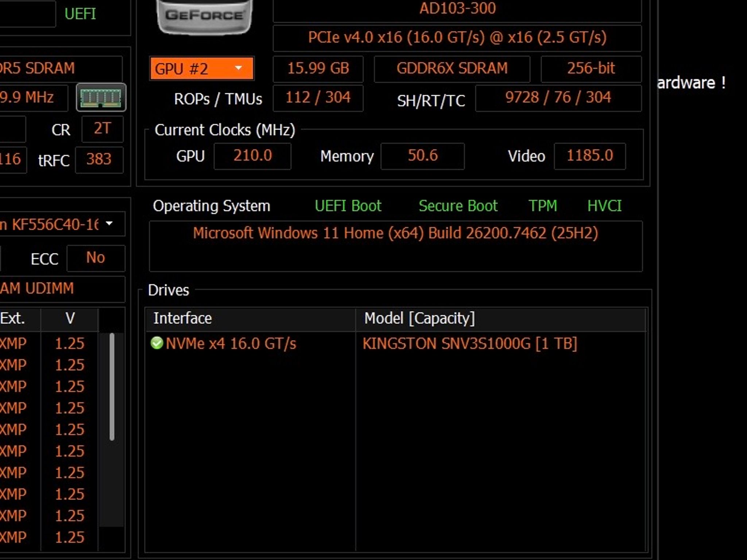Click the V column header in timings table

coord(70,319)
